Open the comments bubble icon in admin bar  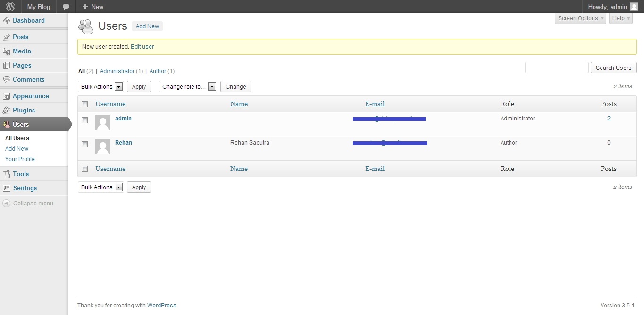(x=66, y=7)
